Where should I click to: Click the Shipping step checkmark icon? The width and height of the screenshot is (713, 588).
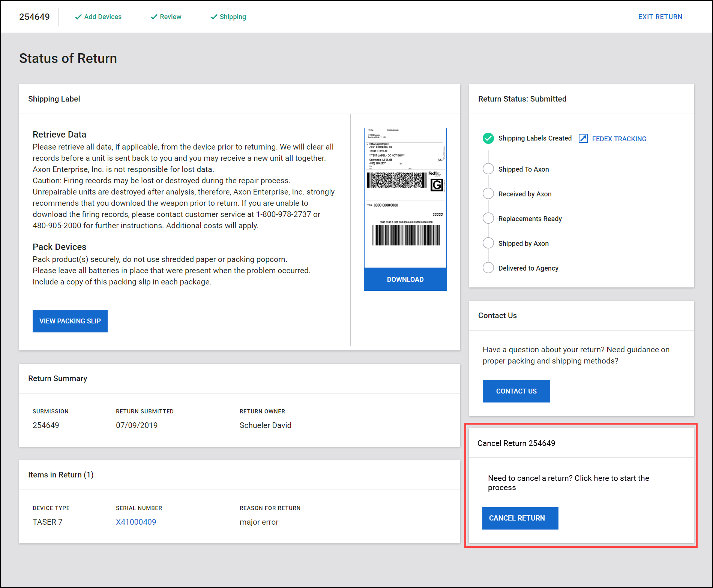tap(214, 17)
